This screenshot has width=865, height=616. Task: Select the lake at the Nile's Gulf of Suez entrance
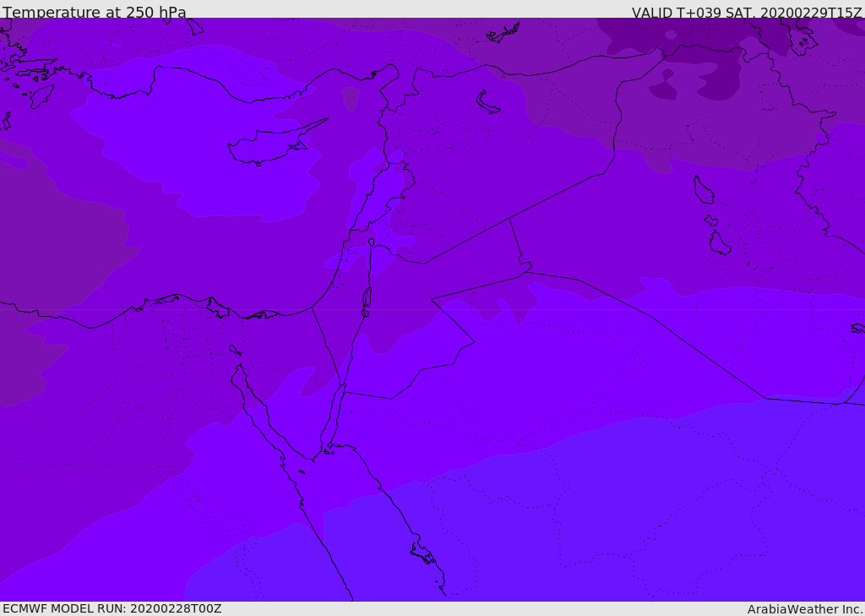coord(235,351)
